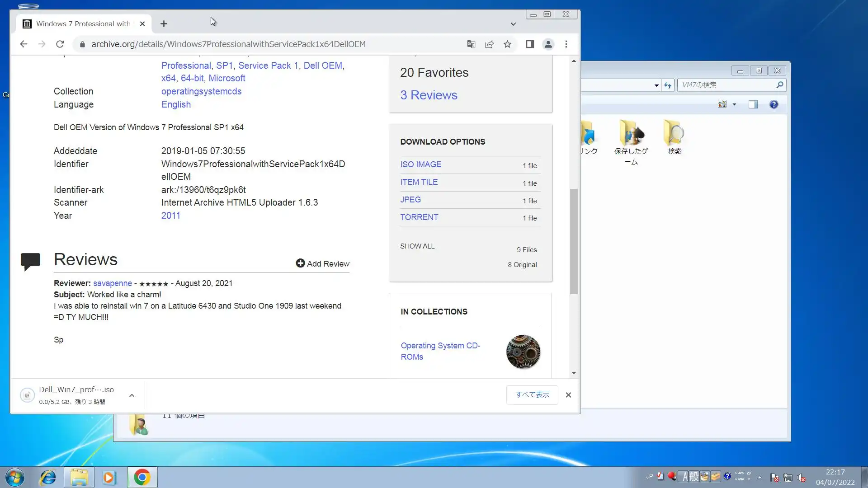Image resolution: width=868 pixels, height=488 pixels.
Task: Toggle Explorer preview pane button
Action: pos(753,104)
